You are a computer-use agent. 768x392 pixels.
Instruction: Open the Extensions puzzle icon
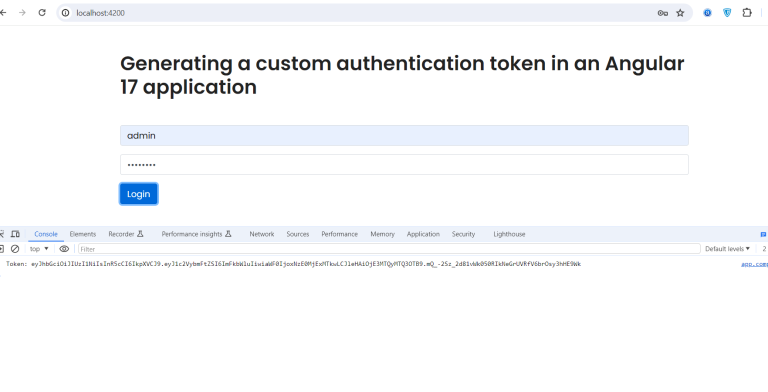click(x=747, y=13)
